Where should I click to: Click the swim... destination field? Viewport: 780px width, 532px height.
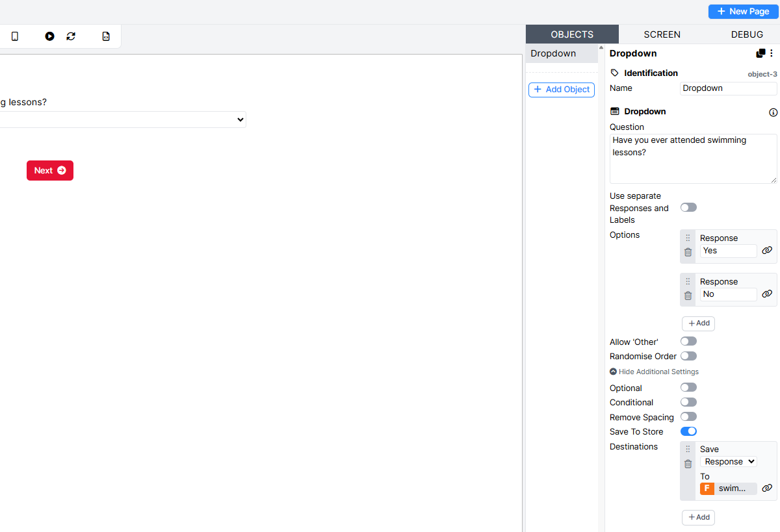click(736, 488)
